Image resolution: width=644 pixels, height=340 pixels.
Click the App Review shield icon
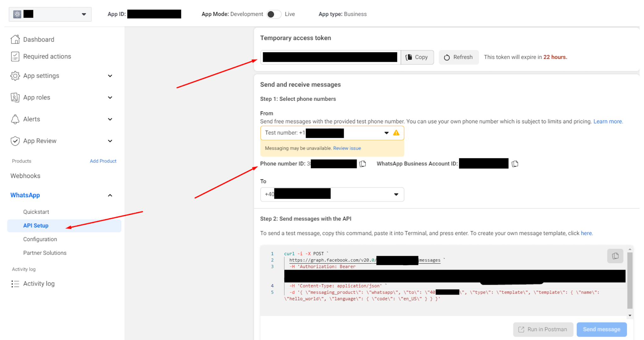point(15,141)
